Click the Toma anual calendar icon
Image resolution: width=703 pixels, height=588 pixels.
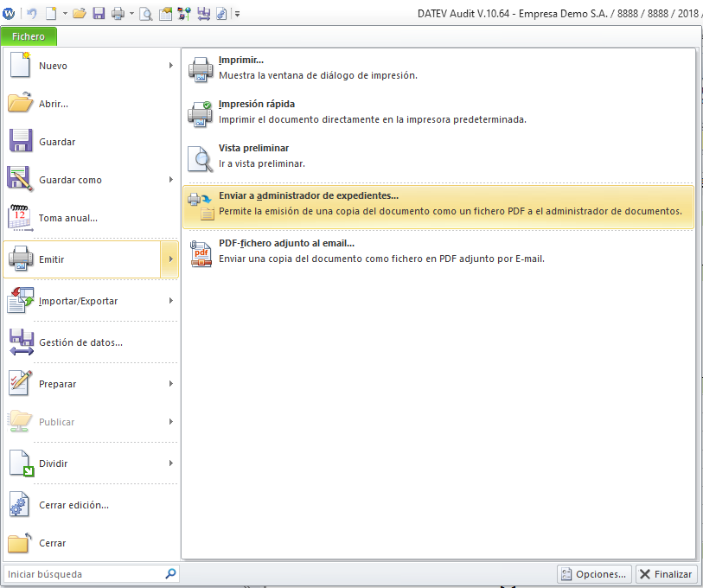[x=20, y=218]
